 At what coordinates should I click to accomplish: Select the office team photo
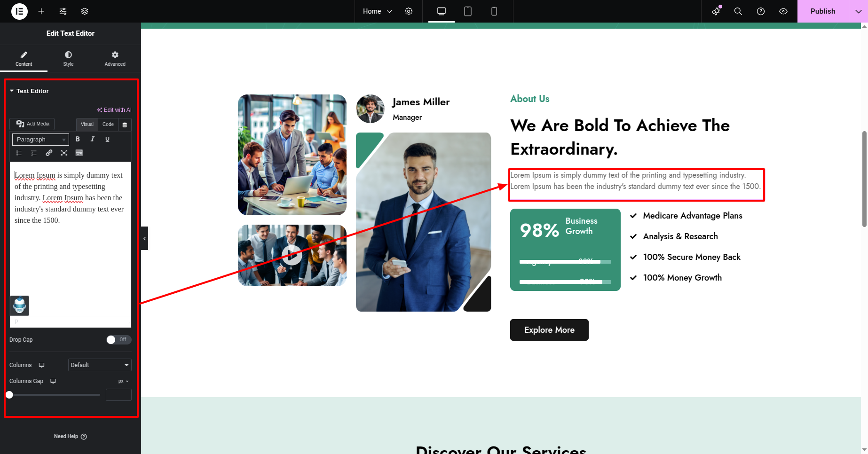coord(292,155)
